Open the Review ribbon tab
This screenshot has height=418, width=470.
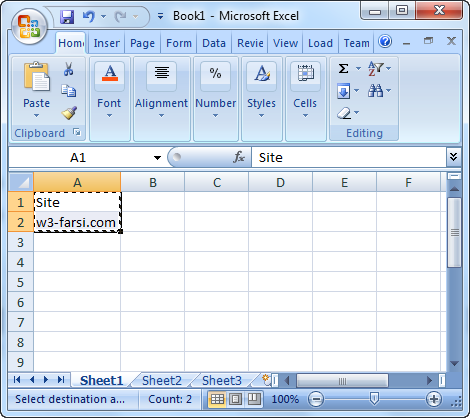tap(250, 43)
